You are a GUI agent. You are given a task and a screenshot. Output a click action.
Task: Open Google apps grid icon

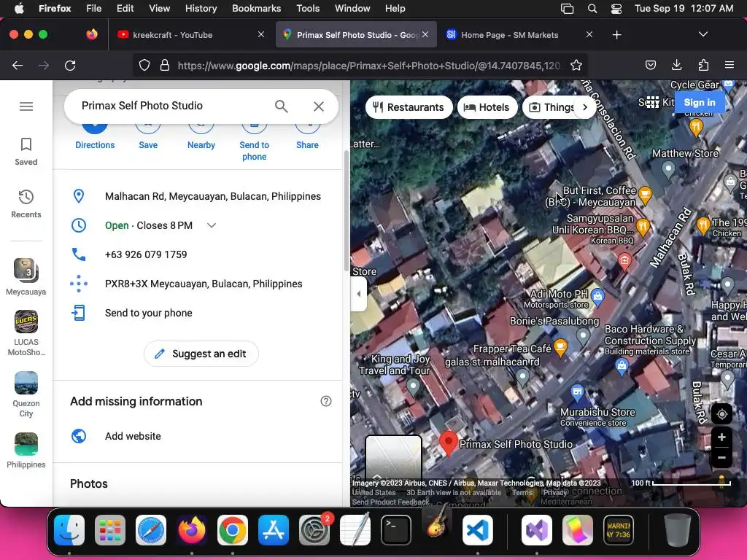[653, 102]
